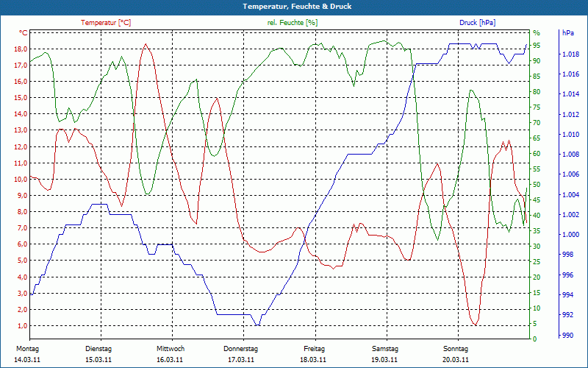This screenshot has height=368, width=588.
Task: Select the 'Sonntag' day label
Action: tap(456, 349)
